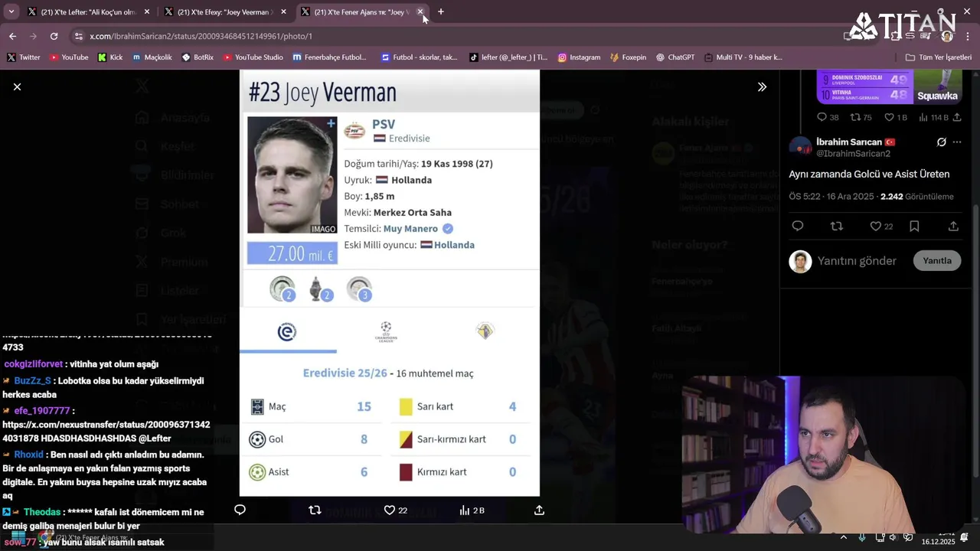980x551 pixels.
Task: Open lefter TikTok bookmark
Action: point(508,57)
